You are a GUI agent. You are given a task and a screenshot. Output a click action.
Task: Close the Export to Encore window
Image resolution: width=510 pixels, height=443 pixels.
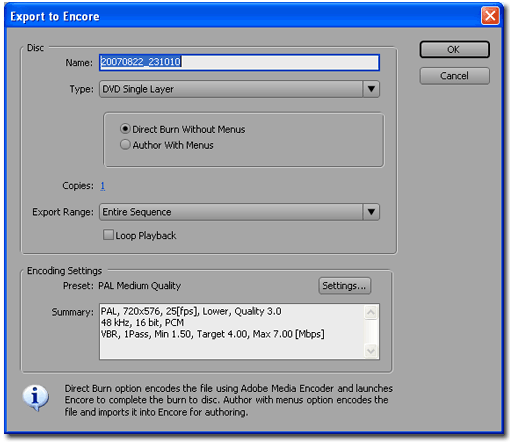click(x=490, y=16)
